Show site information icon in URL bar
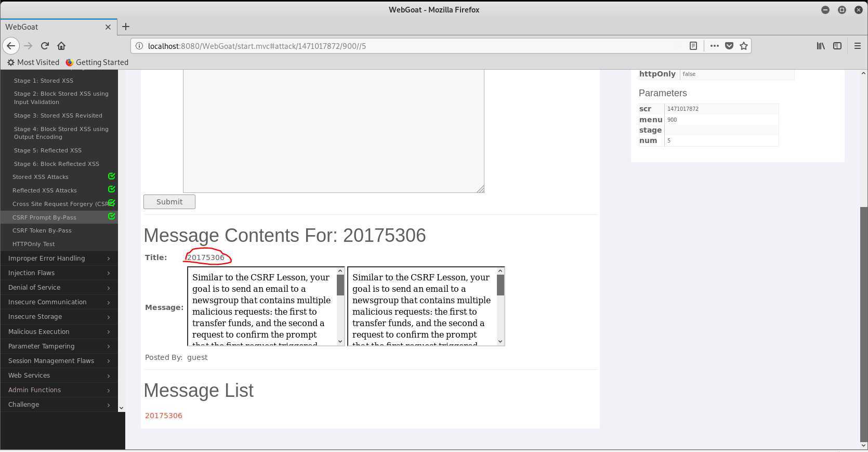Screen dimensions: 868x452 tap(139, 46)
